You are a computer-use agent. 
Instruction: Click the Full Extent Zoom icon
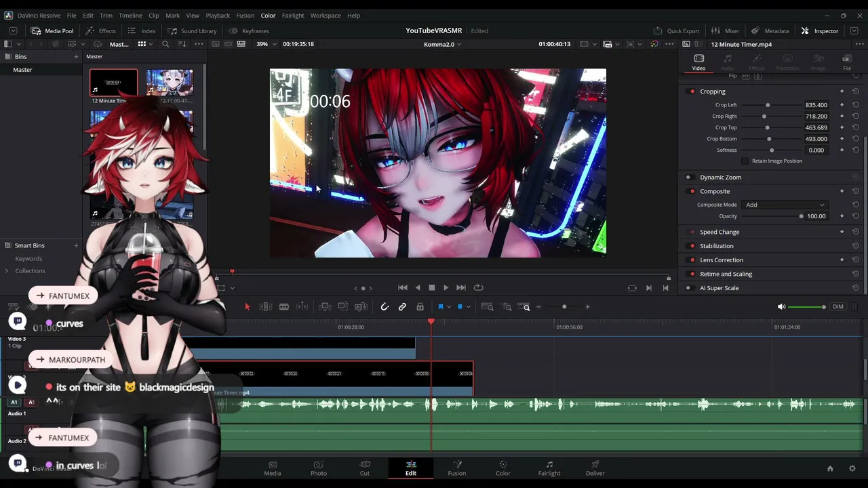tap(488, 307)
